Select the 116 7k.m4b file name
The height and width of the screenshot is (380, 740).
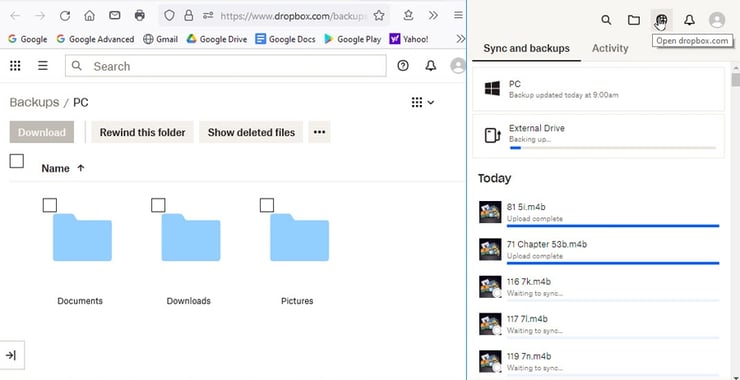click(x=529, y=282)
